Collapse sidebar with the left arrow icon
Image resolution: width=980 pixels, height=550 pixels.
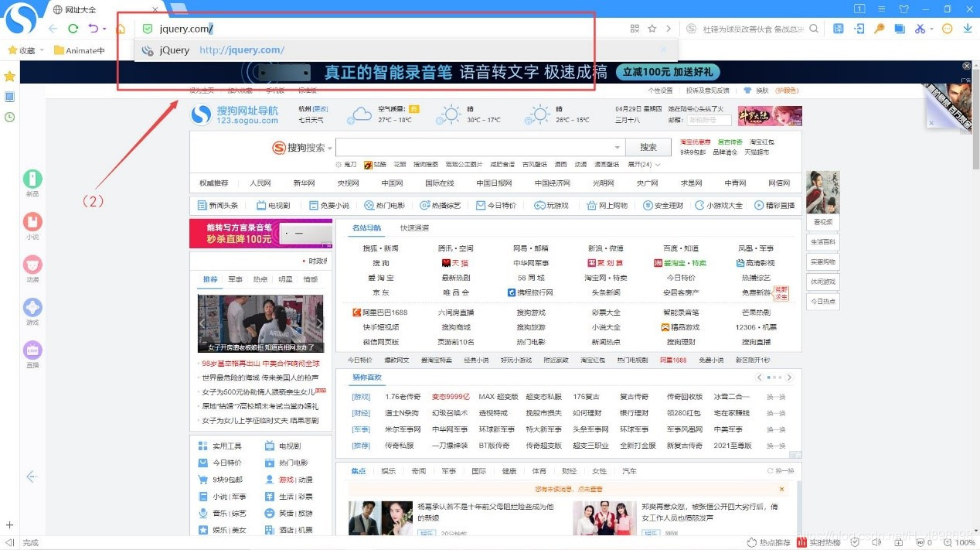coord(32,477)
